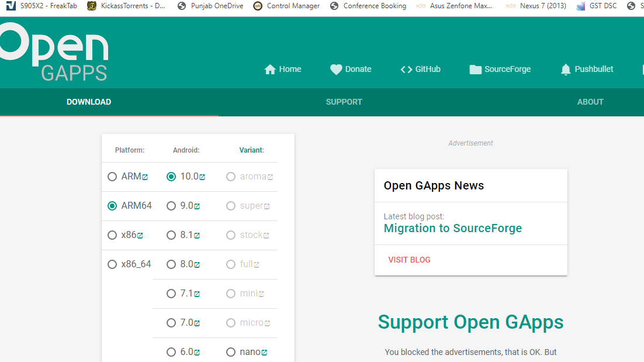
Task: Select the ARM64 platform radio button
Action: coord(112,206)
